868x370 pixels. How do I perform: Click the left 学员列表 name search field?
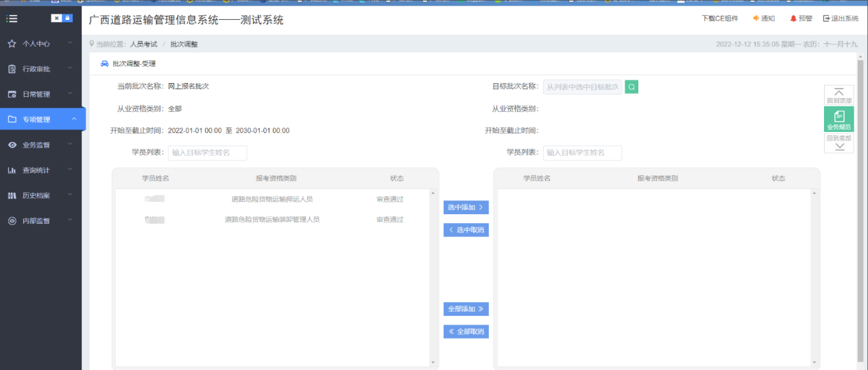pos(207,152)
